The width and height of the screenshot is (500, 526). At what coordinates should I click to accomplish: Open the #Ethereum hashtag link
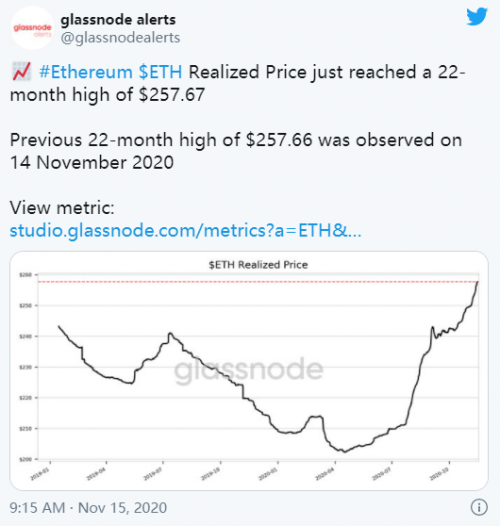[x=86, y=72]
